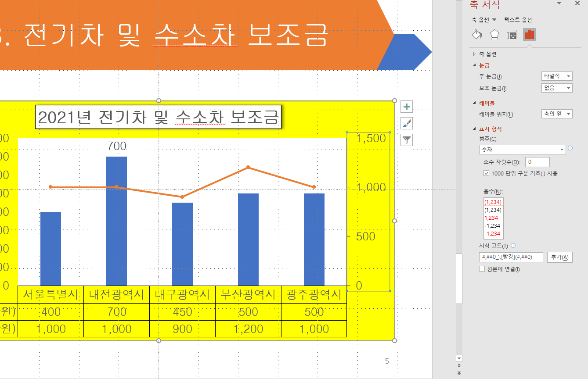Image resolution: width=588 pixels, height=379 pixels.
Task: Select the chart title text box
Action: (x=158, y=117)
